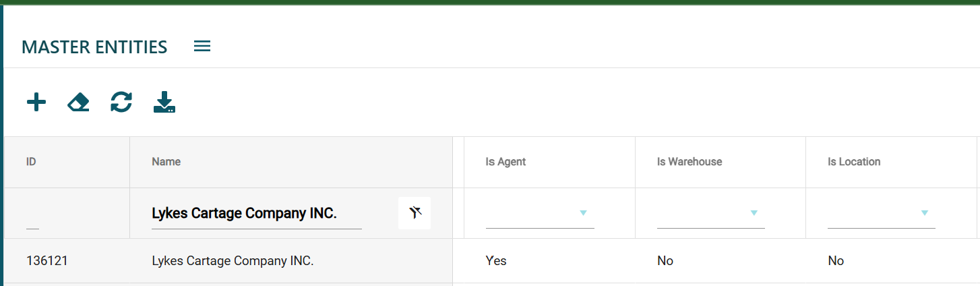Viewport: 980px width, 286px height.
Task: Click the MASTER ENTITIES page title
Action: [94, 47]
